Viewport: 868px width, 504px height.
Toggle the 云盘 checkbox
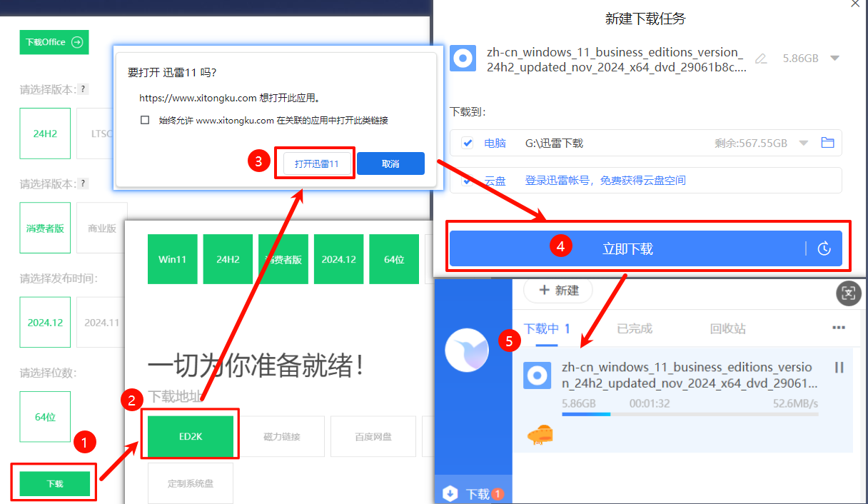tap(468, 181)
